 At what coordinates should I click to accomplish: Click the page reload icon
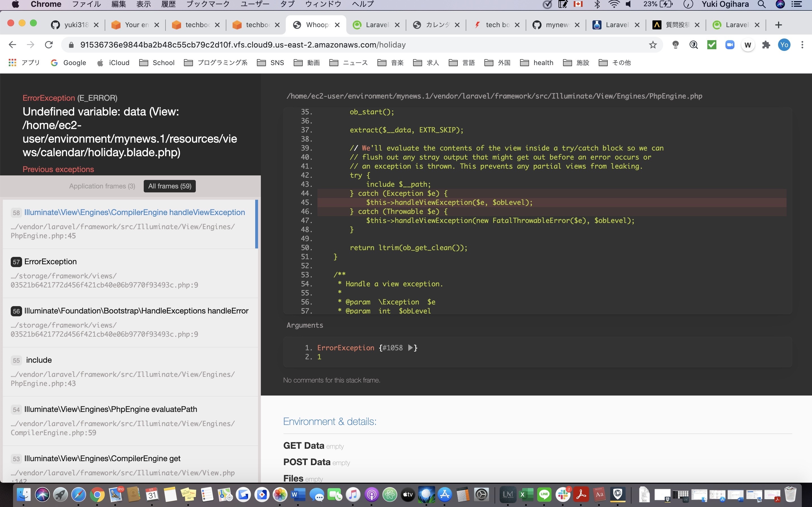point(49,45)
